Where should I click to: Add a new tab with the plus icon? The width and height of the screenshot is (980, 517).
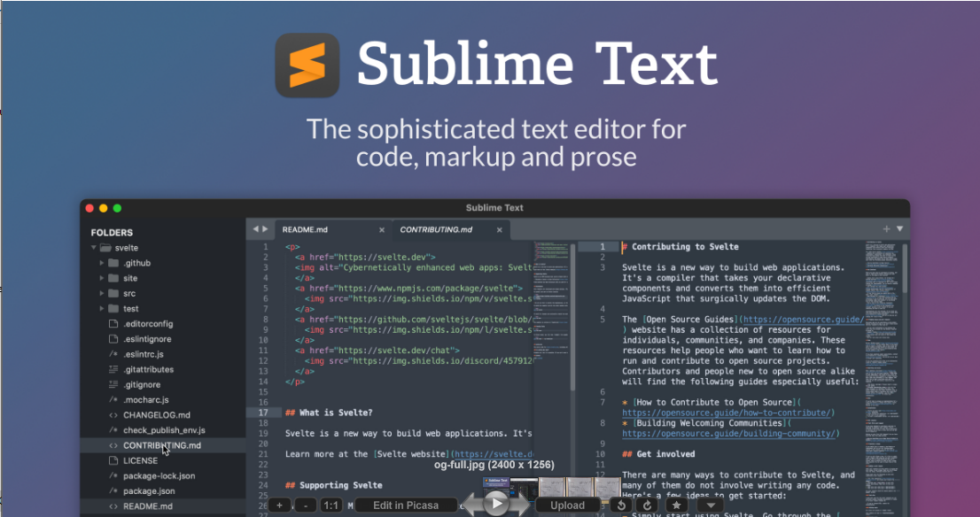coord(886,229)
